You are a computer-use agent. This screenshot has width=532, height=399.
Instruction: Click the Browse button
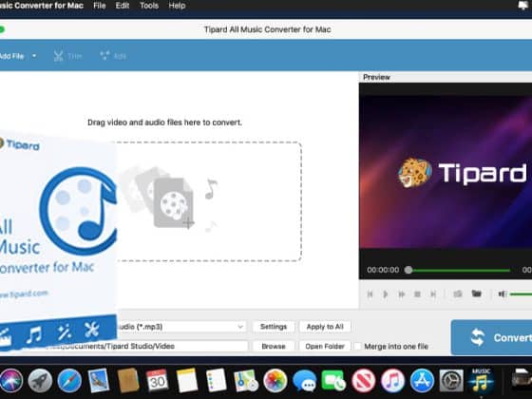[x=274, y=346]
